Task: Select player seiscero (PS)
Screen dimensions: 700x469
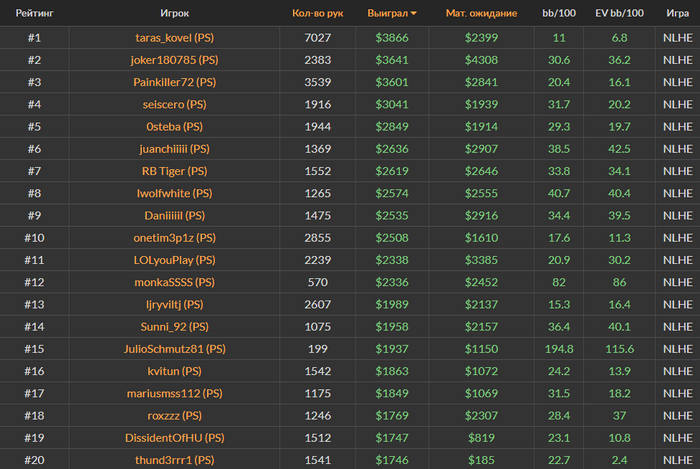Action: tap(174, 104)
